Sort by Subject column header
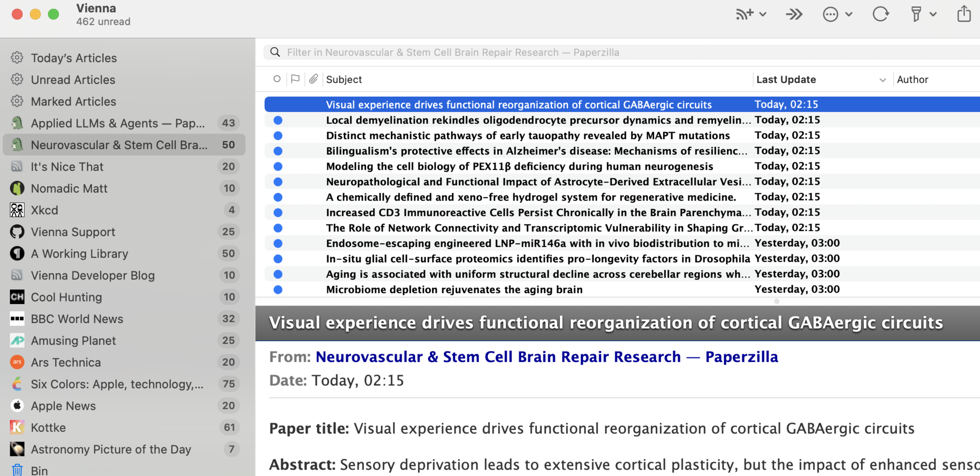The height and width of the screenshot is (476, 980). point(344,80)
